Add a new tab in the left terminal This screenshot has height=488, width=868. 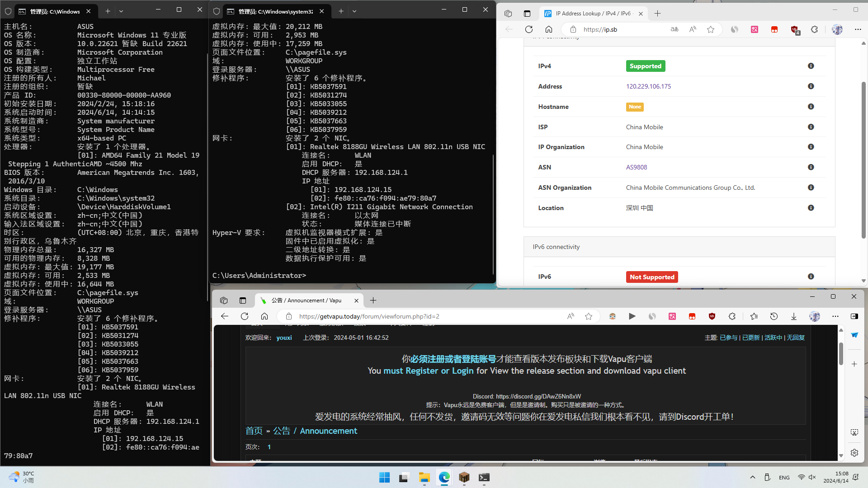108,11
